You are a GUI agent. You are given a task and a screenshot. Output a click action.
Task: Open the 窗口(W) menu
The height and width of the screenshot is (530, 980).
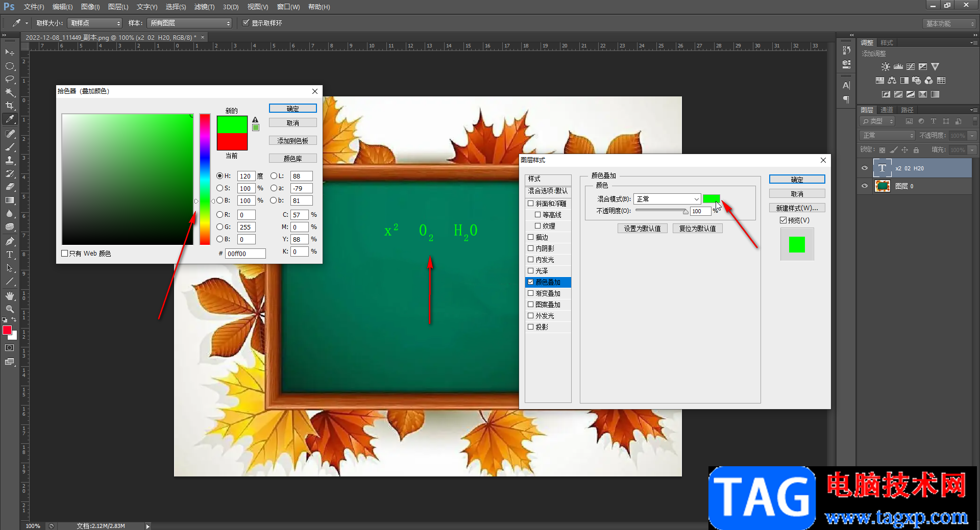(288, 7)
